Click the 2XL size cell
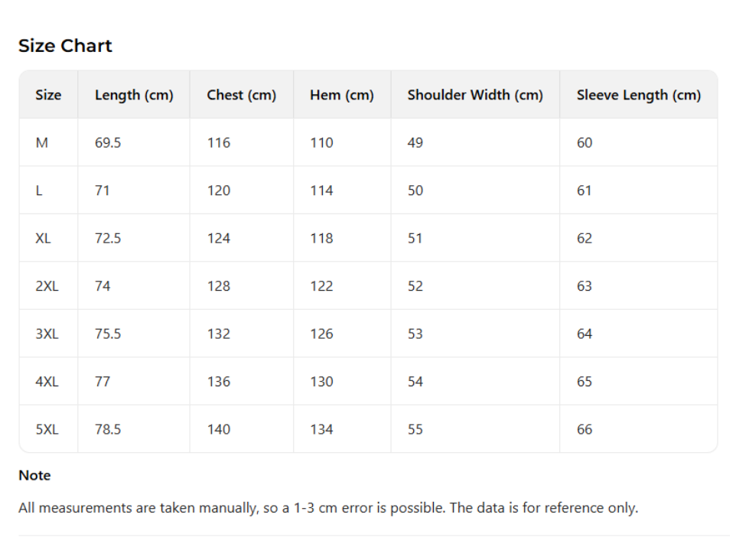 (x=47, y=286)
